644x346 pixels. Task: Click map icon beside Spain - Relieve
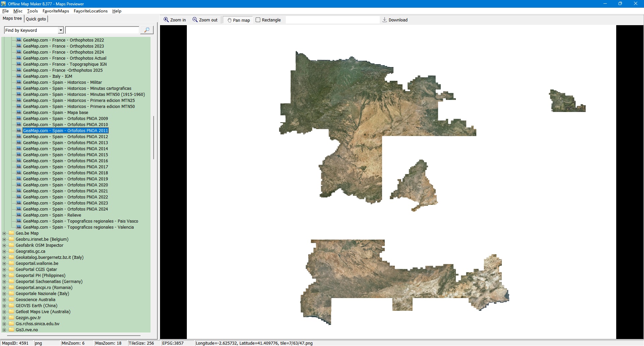click(19, 215)
